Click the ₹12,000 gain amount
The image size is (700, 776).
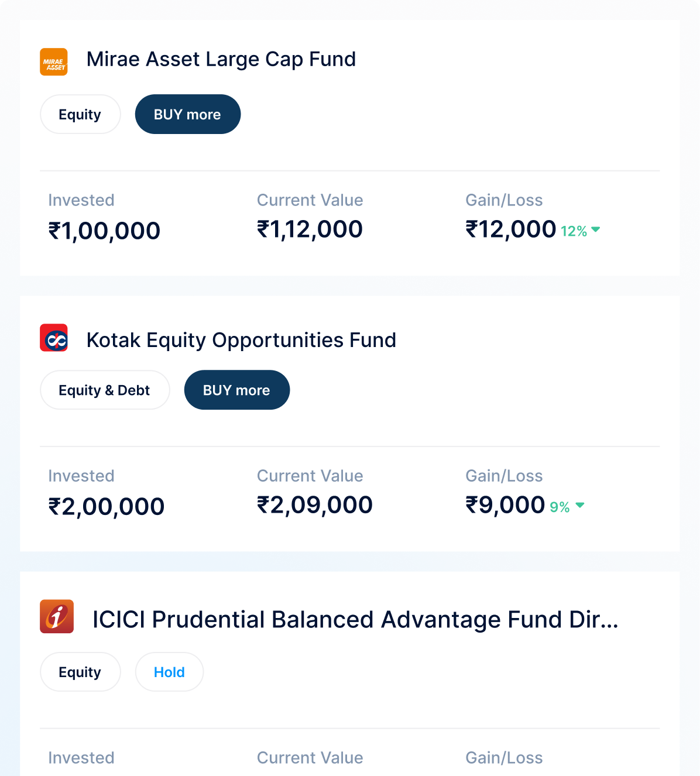(510, 229)
